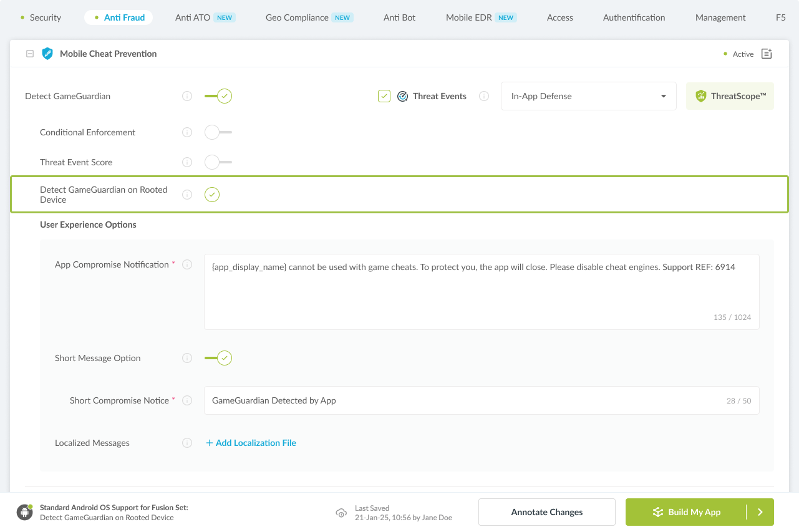Click the Android robot icon in footer
Screen dimensions: 799x532
(25, 512)
